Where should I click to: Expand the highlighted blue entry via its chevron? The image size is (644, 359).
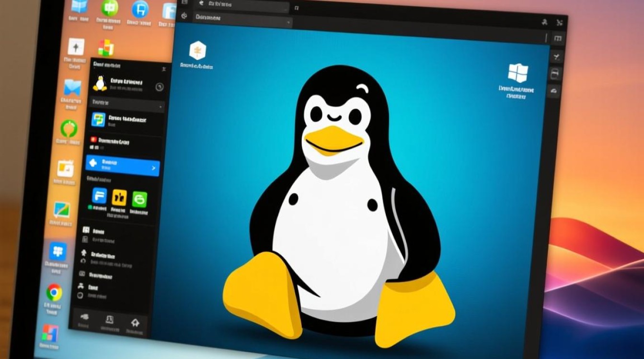point(153,168)
